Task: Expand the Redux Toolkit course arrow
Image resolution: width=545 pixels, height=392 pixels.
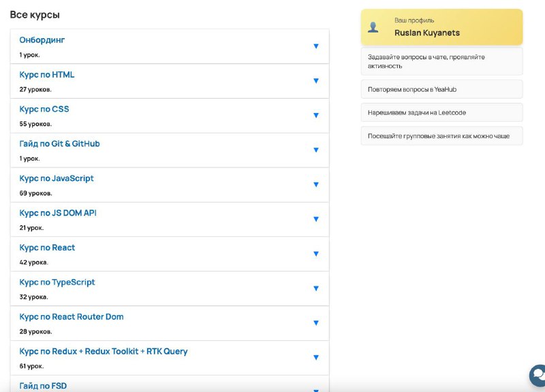Action: point(316,357)
